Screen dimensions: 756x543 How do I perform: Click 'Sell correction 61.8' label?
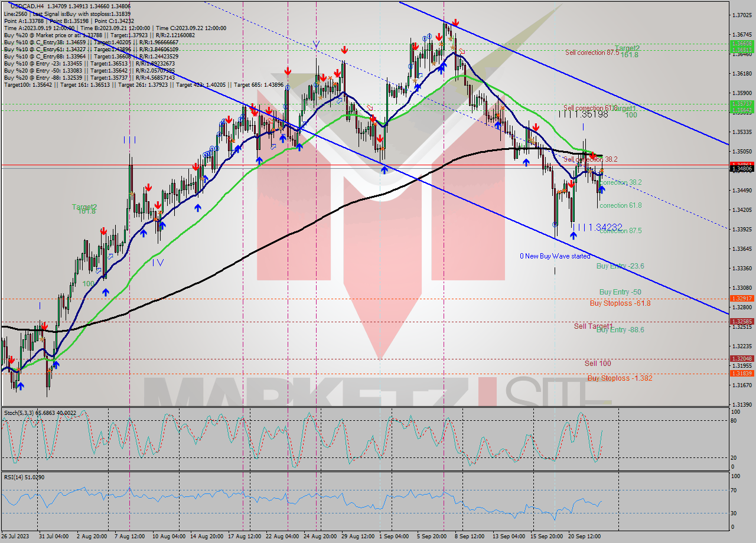pos(590,108)
